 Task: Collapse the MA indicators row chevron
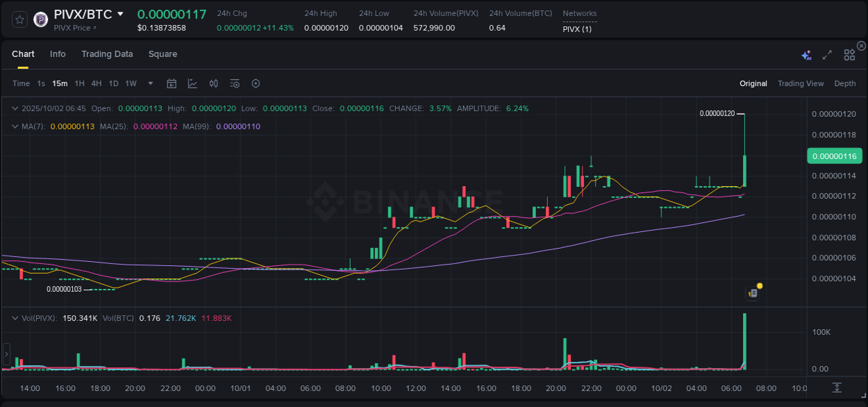click(x=15, y=126)
